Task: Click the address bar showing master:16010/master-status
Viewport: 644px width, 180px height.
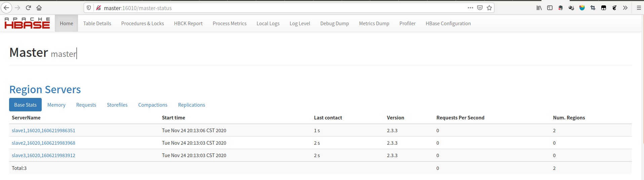Action: click(x=276, y=8)
